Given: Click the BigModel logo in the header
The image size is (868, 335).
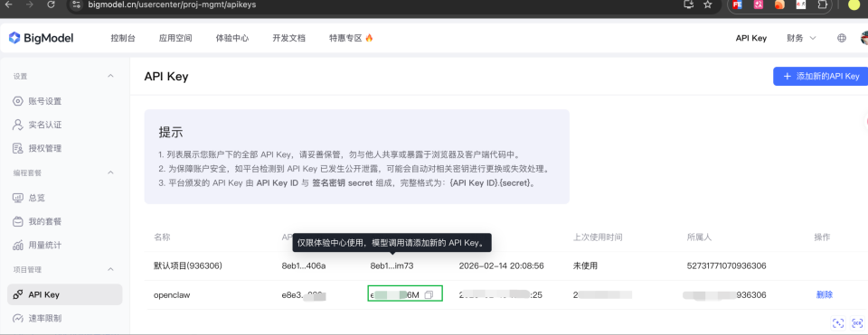Looking at the screenshot, I should [x=42, y=38].
